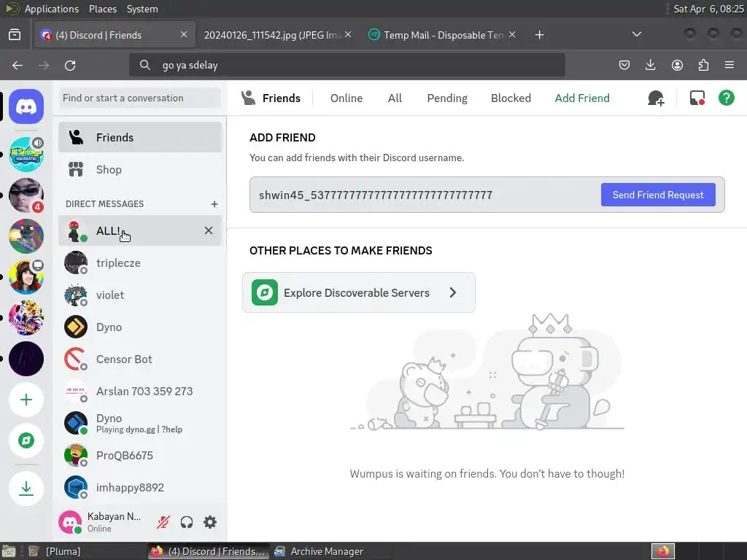Viewport: 747px width, 560px height.
Task: Select the Blocked friends tab
Action: click(x=511, y=98)
